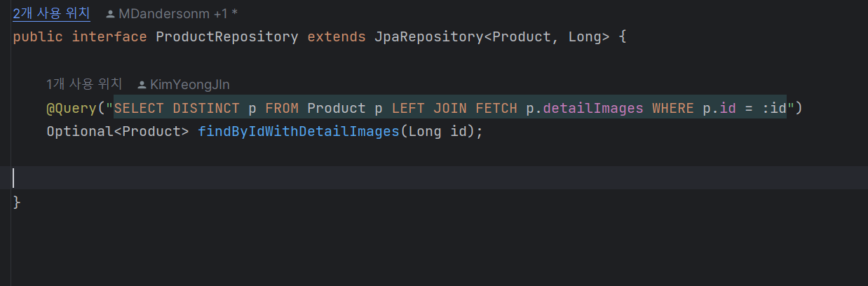Click the 'FETCH' keyword in the query
The image size is (868, 286).
point(496,109)
